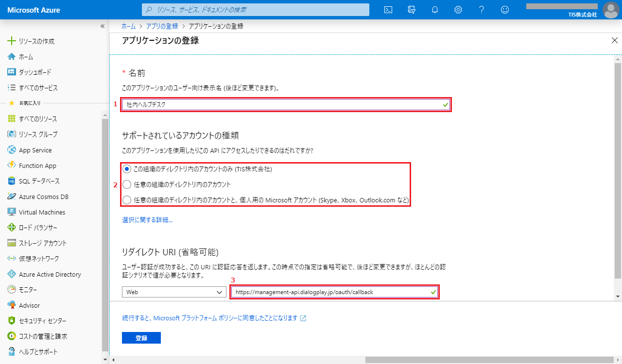
Task: Click the top search box for リソース、サービス
Action: pos(256,10)
